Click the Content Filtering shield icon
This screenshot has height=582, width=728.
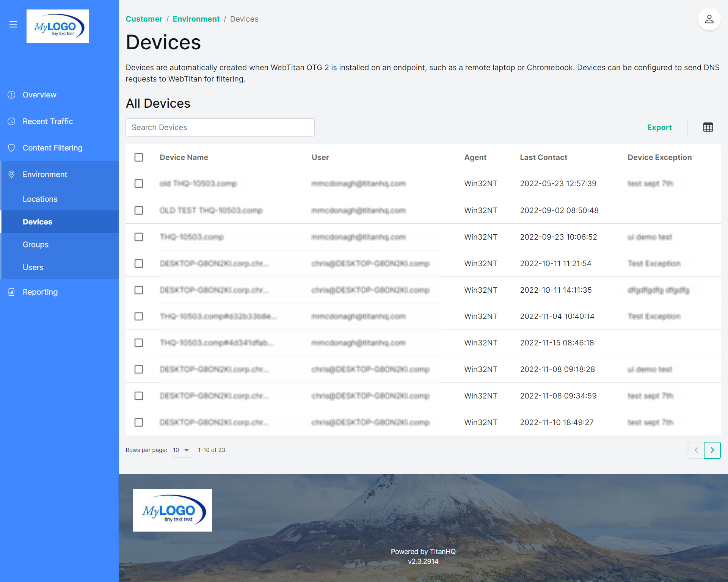(x=11, y=147)
